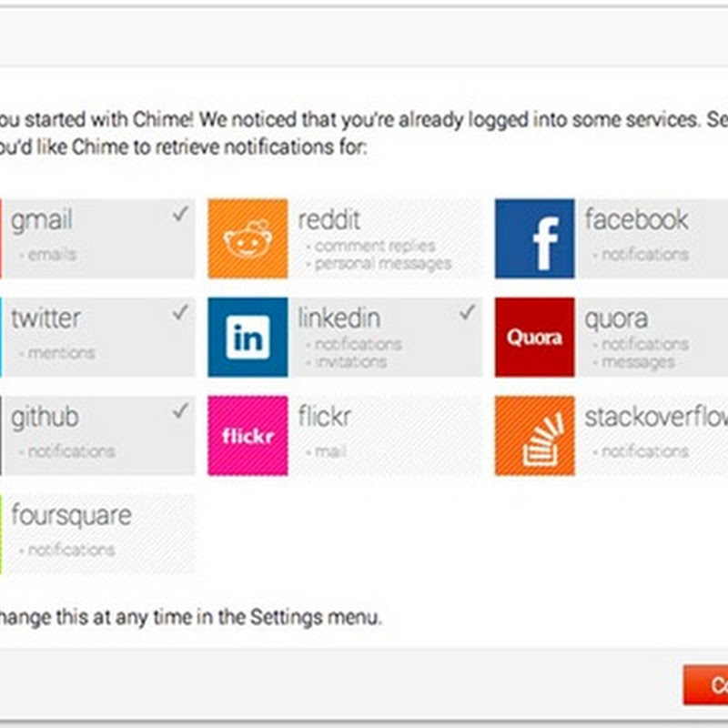Screen dimensions: 728x728
Task: Click 'notifications' under stackoverflow
Action: coord(645,451)
